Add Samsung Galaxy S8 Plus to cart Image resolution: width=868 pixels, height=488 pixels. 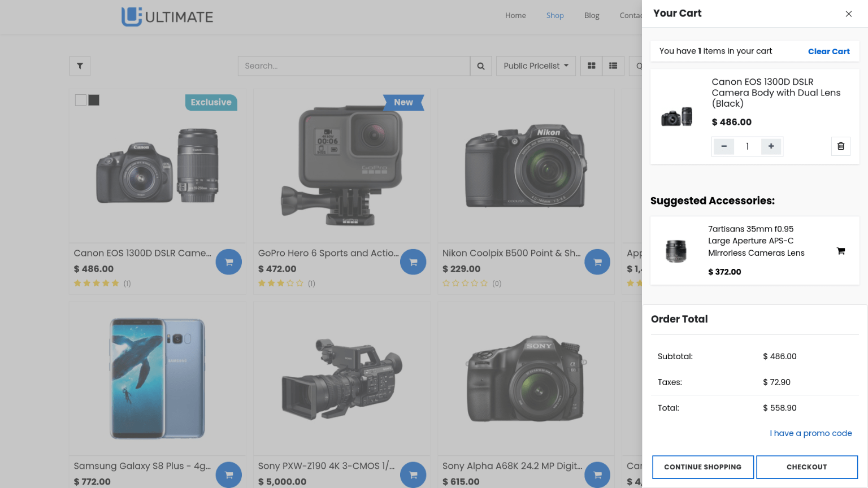tap(229, 475)
